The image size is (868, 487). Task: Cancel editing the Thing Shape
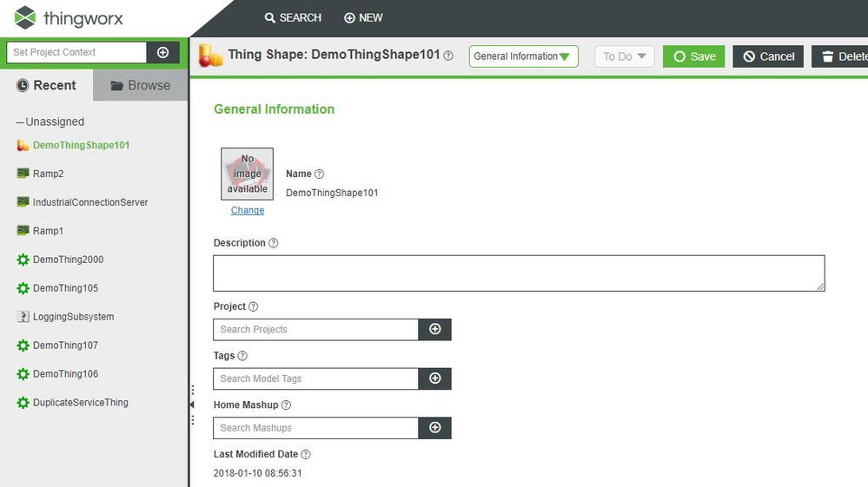pyautogui.click(x=768, y=56)
